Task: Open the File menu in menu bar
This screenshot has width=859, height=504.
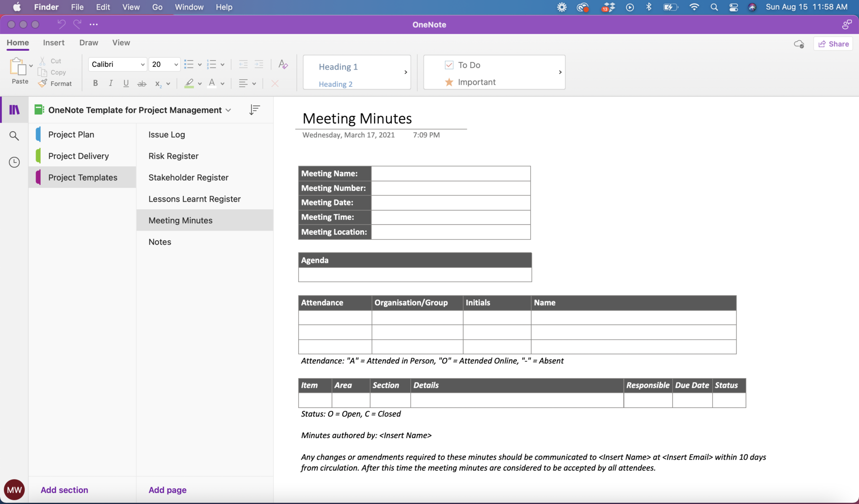Action: 77,7
